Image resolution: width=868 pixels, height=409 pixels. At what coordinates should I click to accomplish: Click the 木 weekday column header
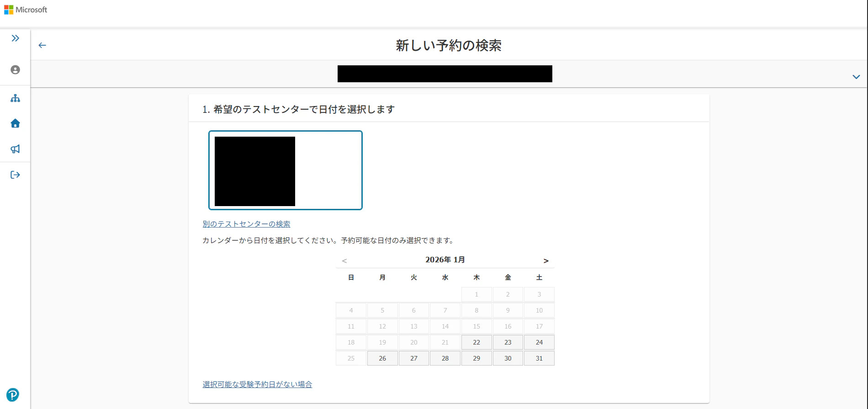476,277
